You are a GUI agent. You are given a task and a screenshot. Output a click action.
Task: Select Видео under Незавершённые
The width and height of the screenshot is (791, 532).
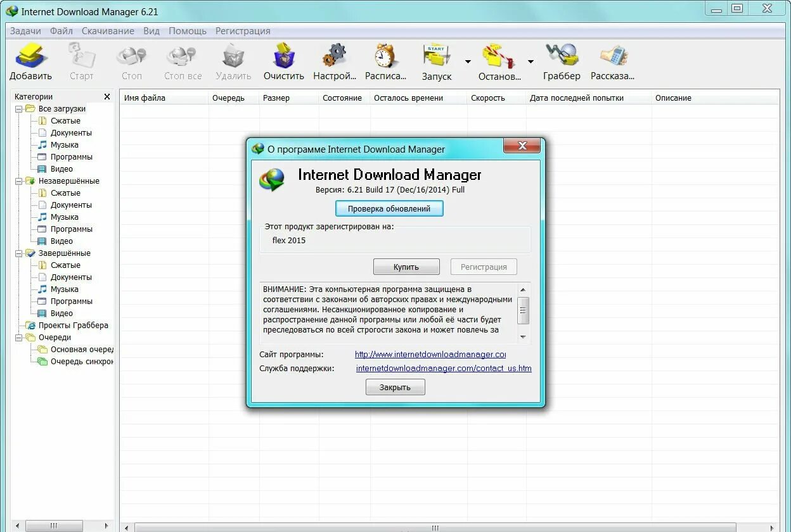coord(61,241)
